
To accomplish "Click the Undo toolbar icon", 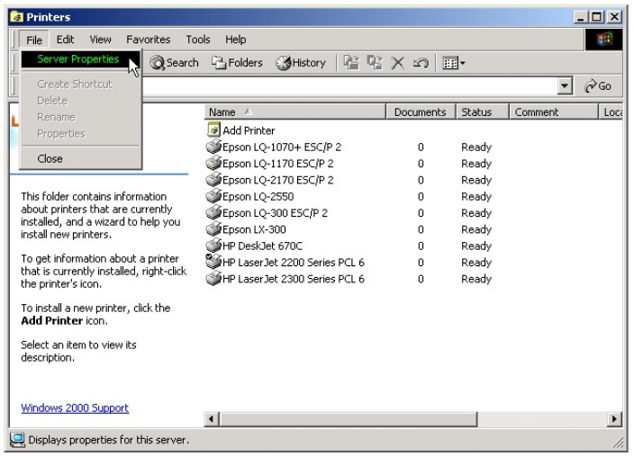I will click(420, 63).
